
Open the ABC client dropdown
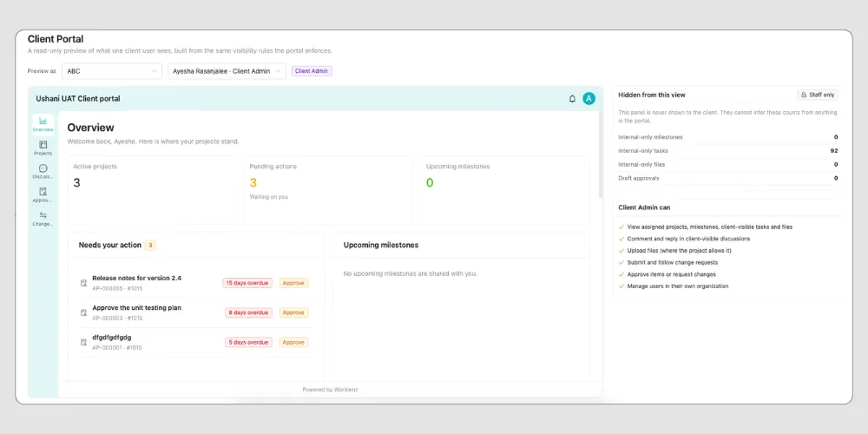[112, 71]
